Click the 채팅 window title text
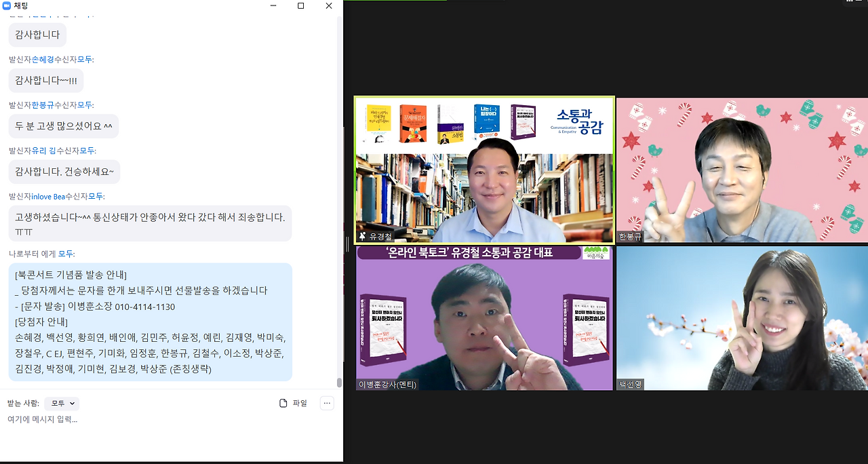The width and height of the screenshot is (868, 464). click(22, 5)
